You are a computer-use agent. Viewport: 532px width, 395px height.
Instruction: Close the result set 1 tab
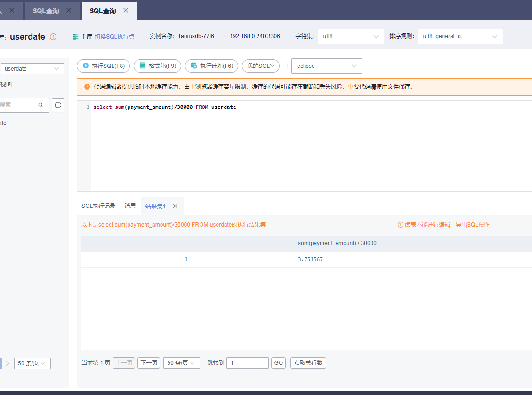(x=175, y=206)
